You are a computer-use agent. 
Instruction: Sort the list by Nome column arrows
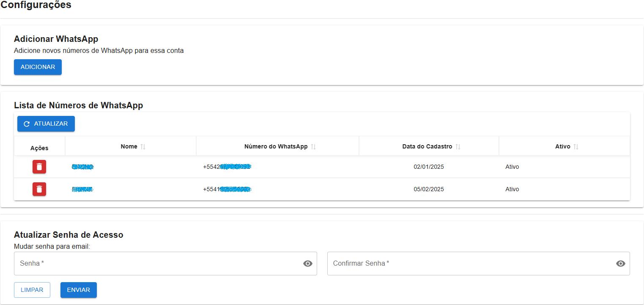(143, 147)
